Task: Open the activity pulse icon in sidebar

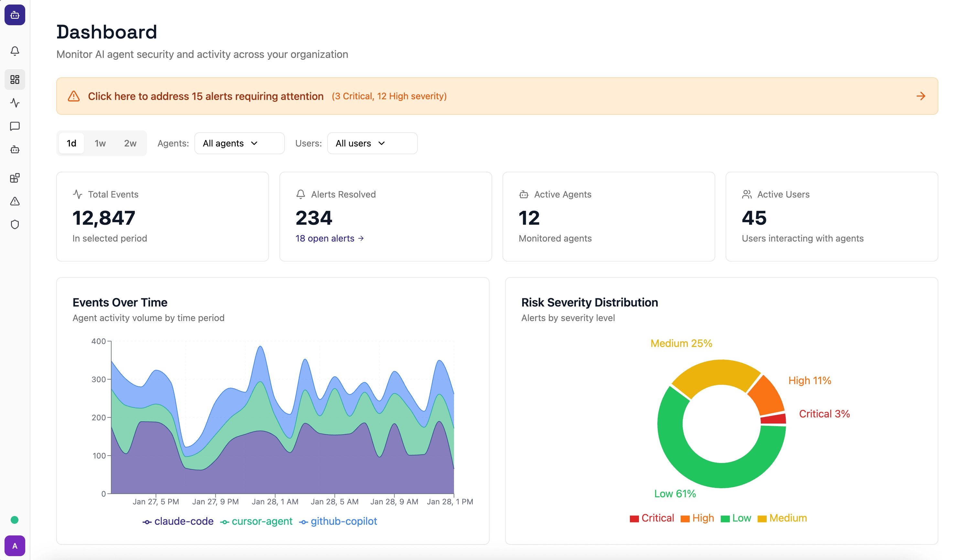Action: pos(15,102)
